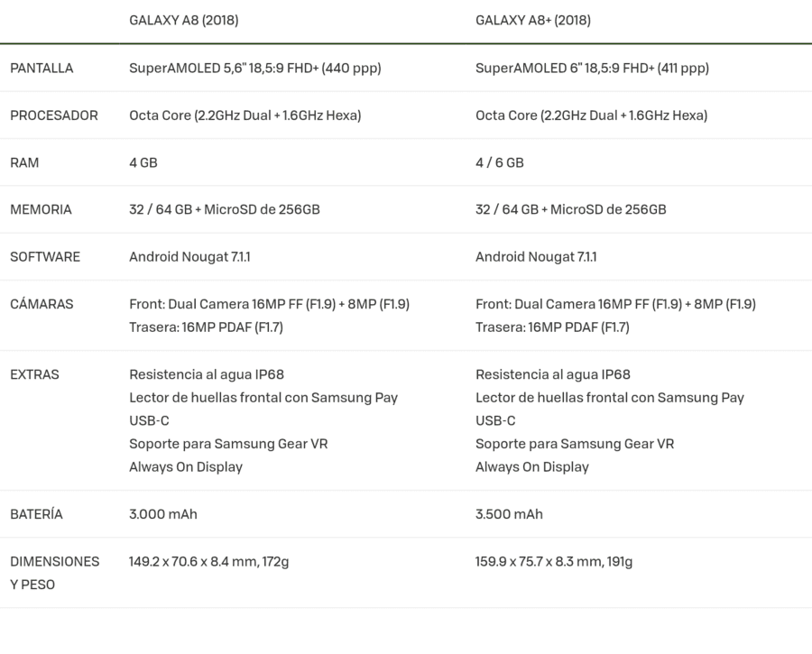Click the RAM row label
This screenshot has height=654, width=812.
point(24,162)
